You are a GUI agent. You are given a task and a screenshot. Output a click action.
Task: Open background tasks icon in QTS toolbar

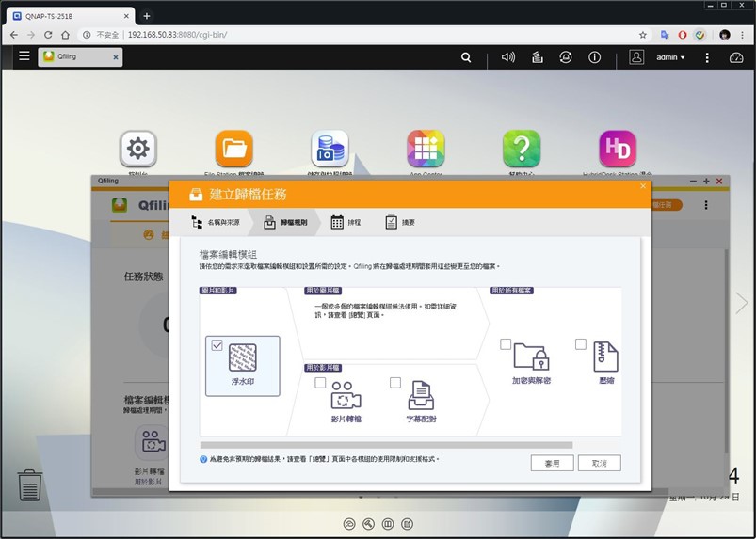(537, 57)
